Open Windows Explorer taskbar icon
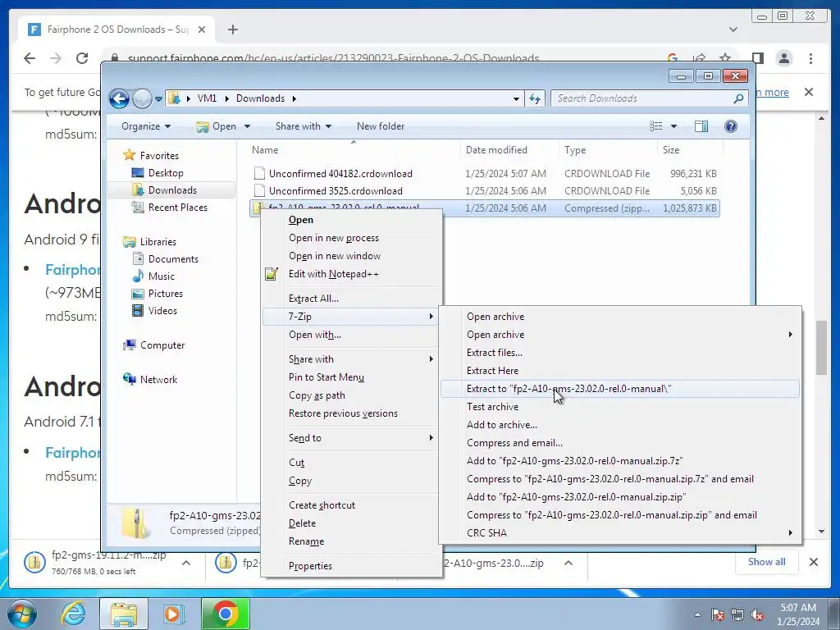This screenshot has height=630, width=840. click(x=124, y=614)
